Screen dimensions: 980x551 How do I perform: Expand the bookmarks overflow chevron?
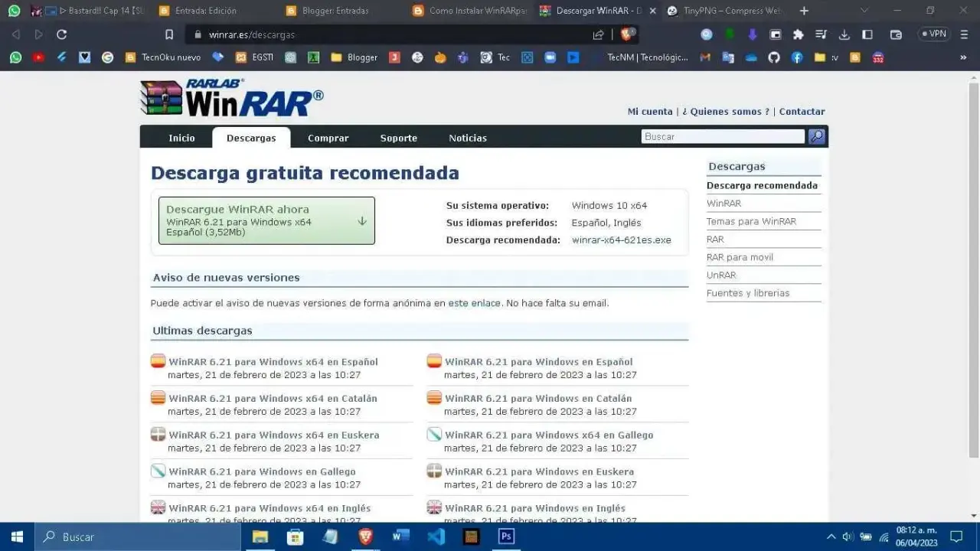pyautogui.click(x=963, y=57)
